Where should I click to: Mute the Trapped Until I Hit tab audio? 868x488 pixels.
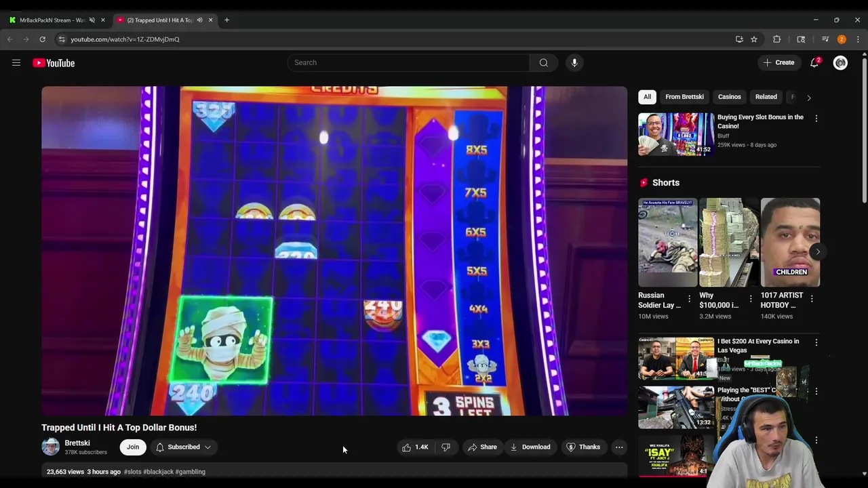tap(199, 20)
